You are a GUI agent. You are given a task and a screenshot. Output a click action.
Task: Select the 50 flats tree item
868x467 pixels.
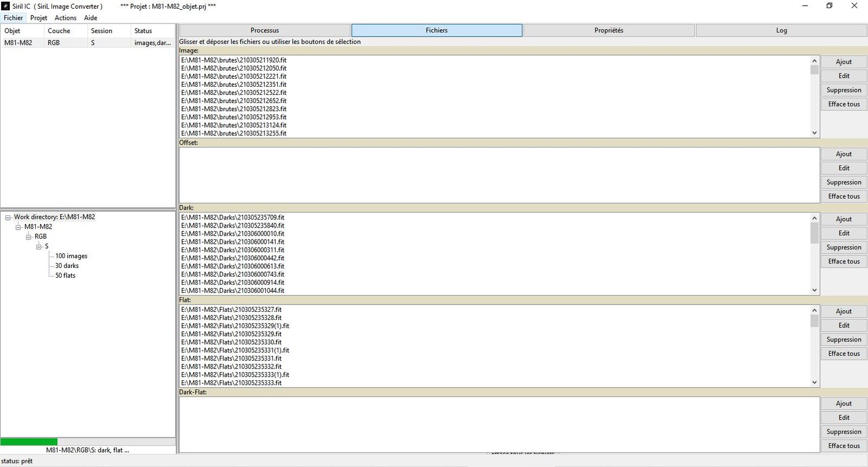coord(65,275)
